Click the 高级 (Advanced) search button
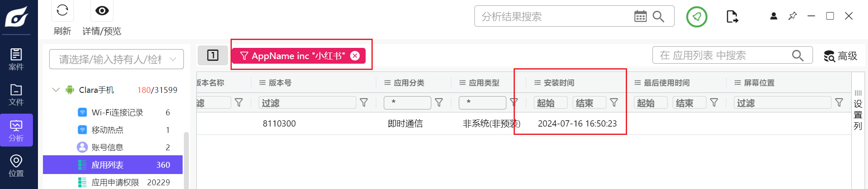 [x=840, y=56]
